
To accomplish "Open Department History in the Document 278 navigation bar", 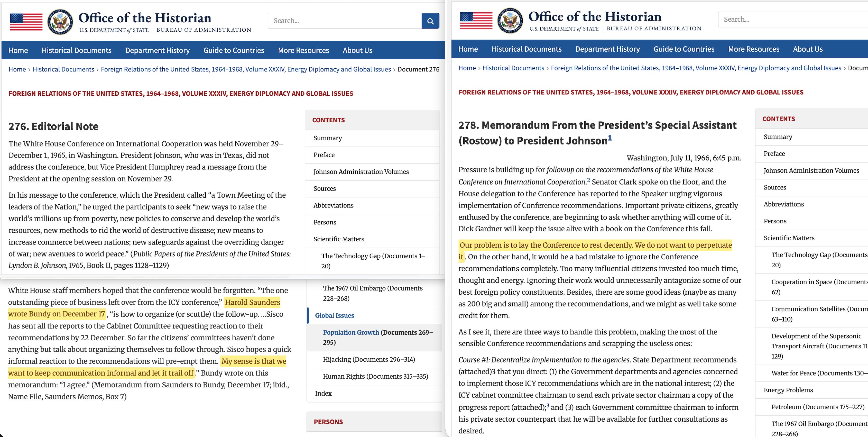I will tap(607, 49).
